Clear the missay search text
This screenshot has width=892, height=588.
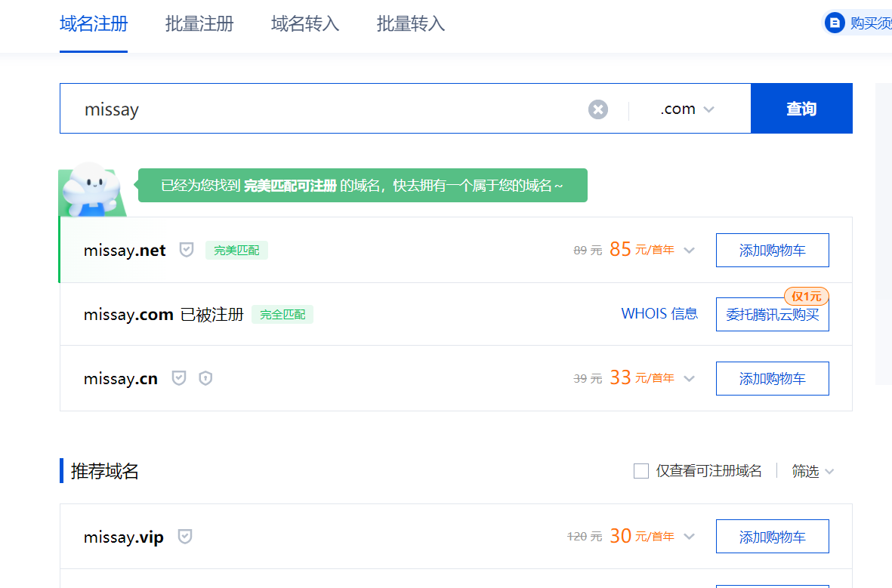pyautogui.click(x=597, y=109)
